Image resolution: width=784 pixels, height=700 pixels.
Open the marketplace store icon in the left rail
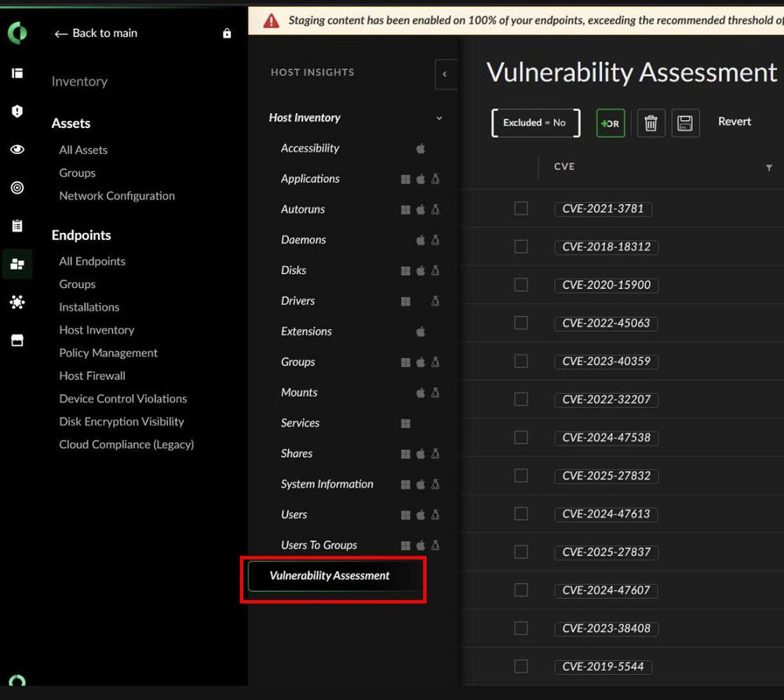(x=17, y=341)
